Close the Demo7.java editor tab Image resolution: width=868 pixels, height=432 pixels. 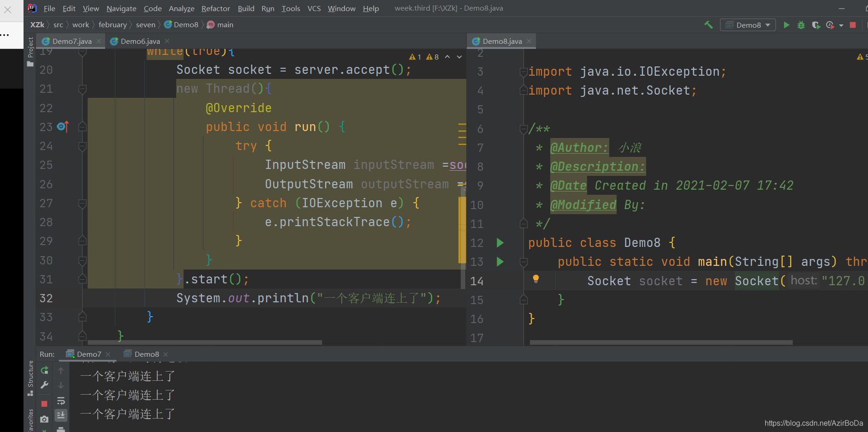coord(99,41)
